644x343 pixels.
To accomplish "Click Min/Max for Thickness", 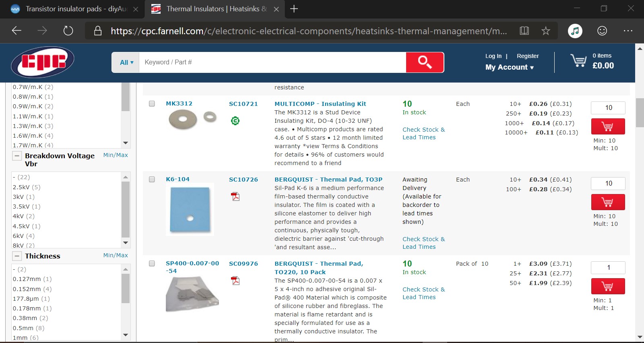I will pos(116,255).
